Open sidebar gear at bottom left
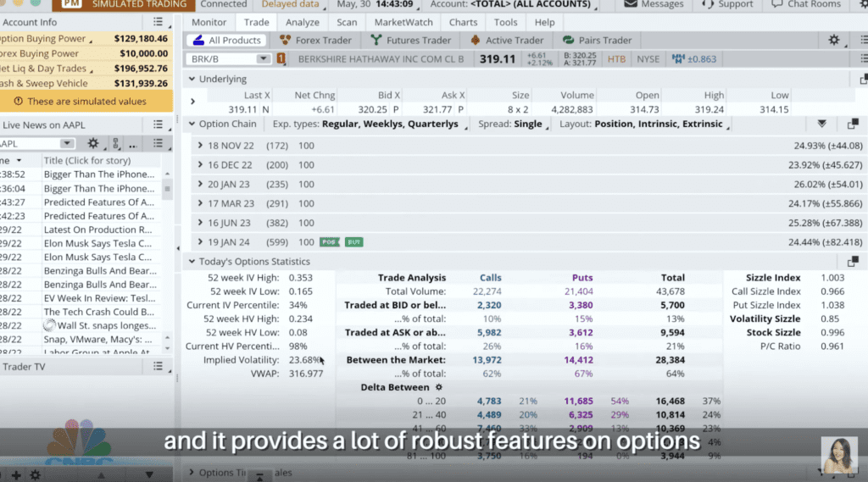 pyautogui.click(x=36, y=475)
